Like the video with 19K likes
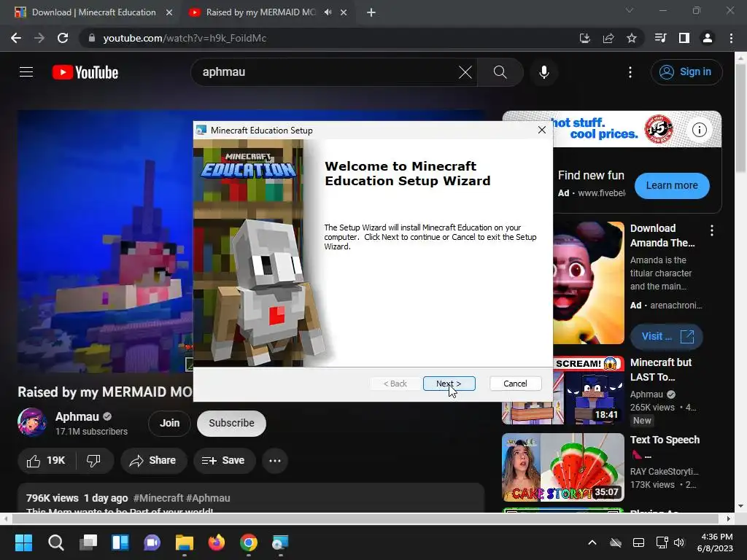Viewport: 747px width, 560px height. click(46, 461)
